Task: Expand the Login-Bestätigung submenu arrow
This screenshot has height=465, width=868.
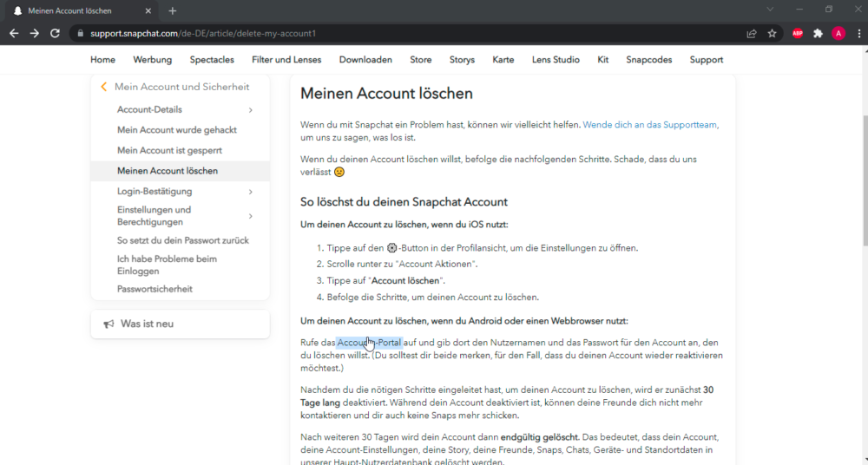Action: pyautogui.click(x=251, y=192)
